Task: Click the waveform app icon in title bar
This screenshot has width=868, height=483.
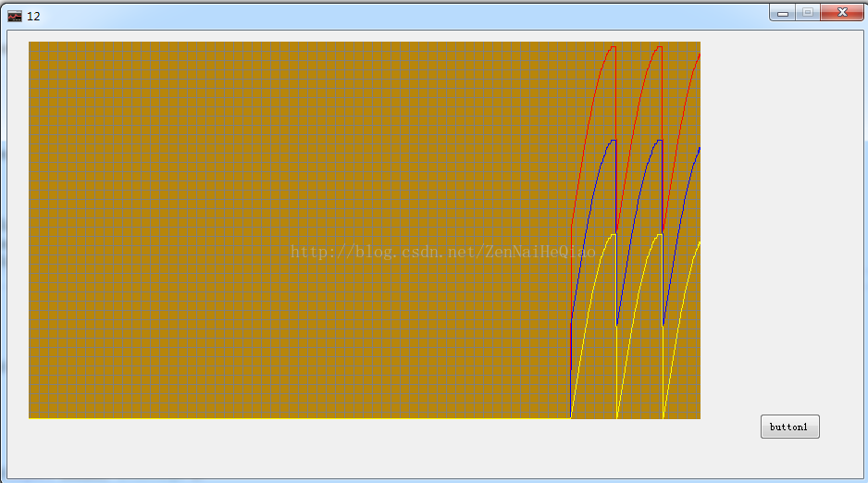Action: 15,16
